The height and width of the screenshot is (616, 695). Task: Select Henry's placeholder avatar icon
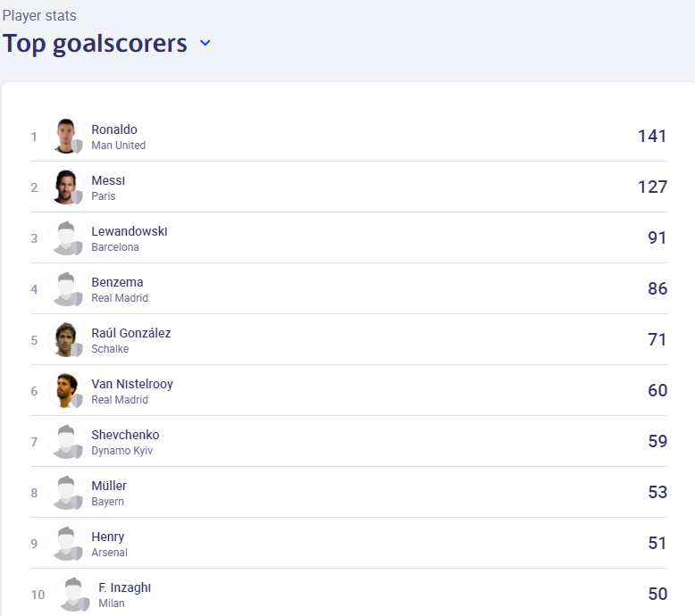[x=66, y=544]
